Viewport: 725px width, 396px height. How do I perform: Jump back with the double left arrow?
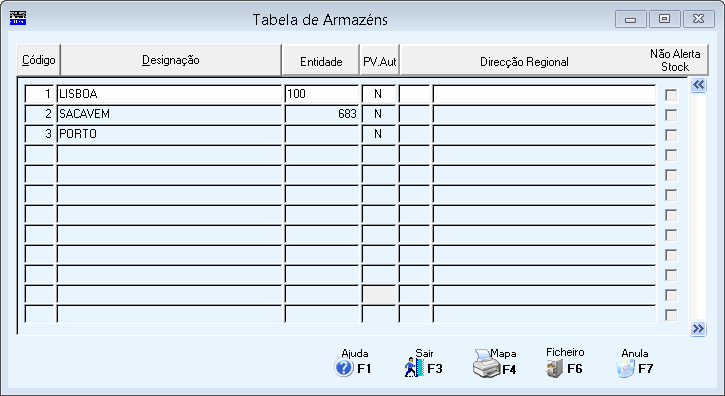coord(698,85)
